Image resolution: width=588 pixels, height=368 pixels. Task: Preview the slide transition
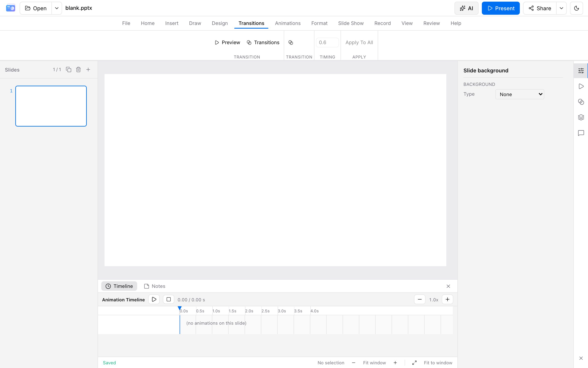(x=227, y=42)
